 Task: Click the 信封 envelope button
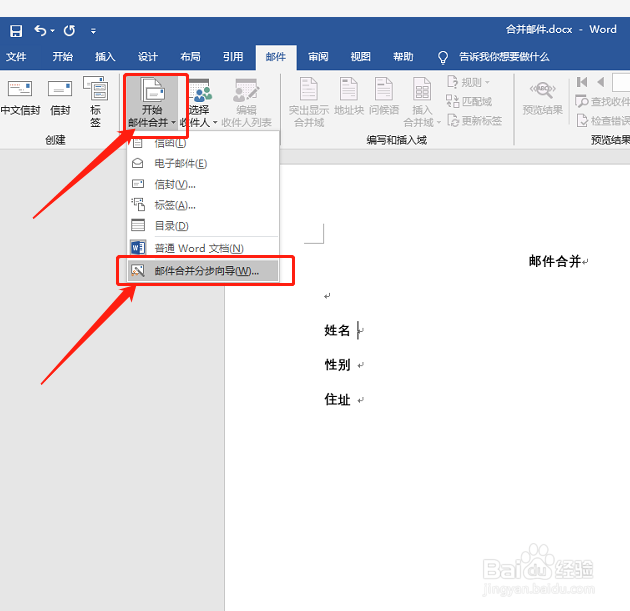60,98
